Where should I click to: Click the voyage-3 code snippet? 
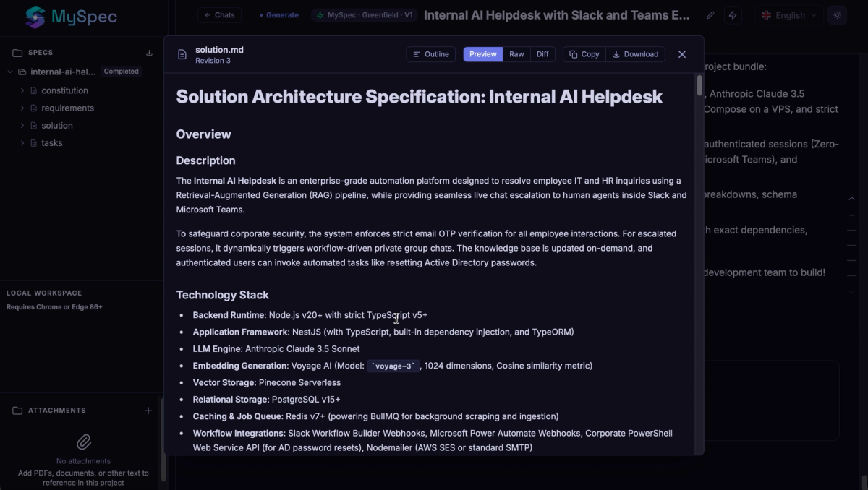[x=393, y=366]
